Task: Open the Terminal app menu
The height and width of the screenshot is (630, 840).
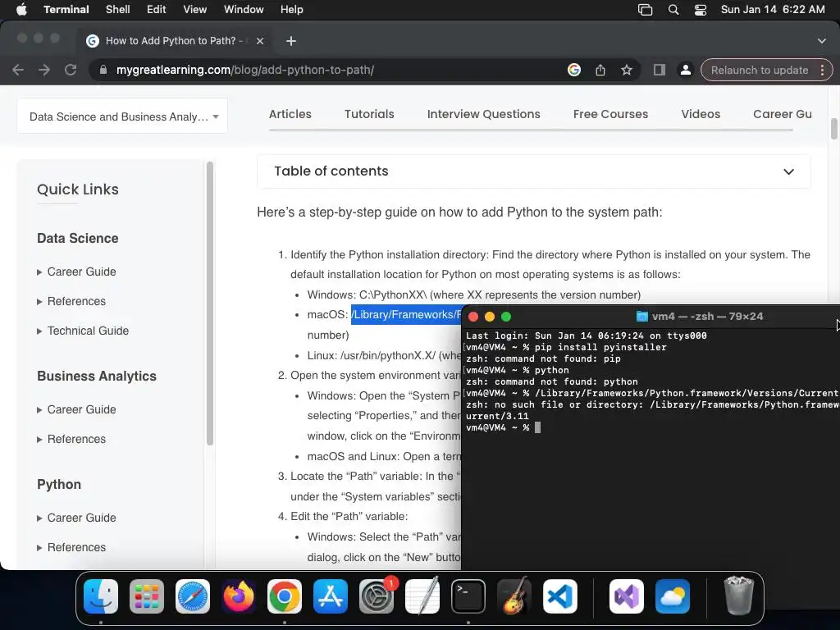Action: click(x=66, y=10)
